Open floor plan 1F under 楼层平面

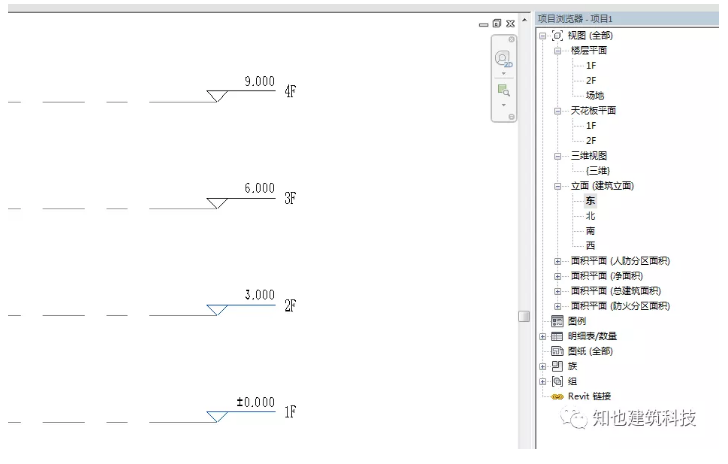click(x=591, y=65)
